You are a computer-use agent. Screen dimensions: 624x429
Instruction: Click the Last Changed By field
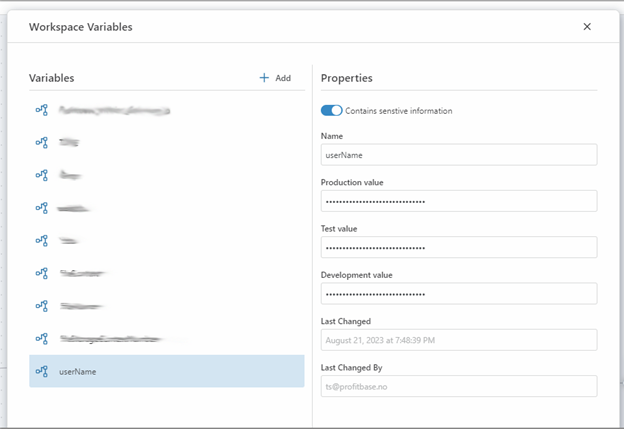click(458, 386)
